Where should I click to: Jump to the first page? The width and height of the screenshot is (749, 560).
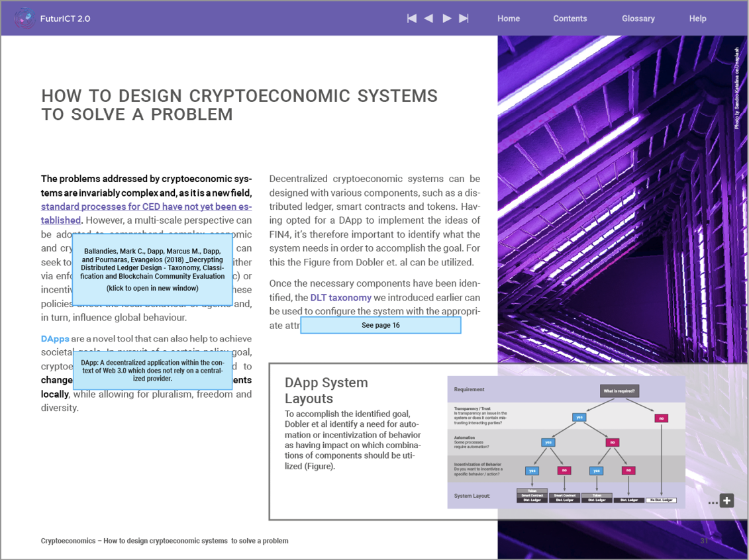(412, 19)
